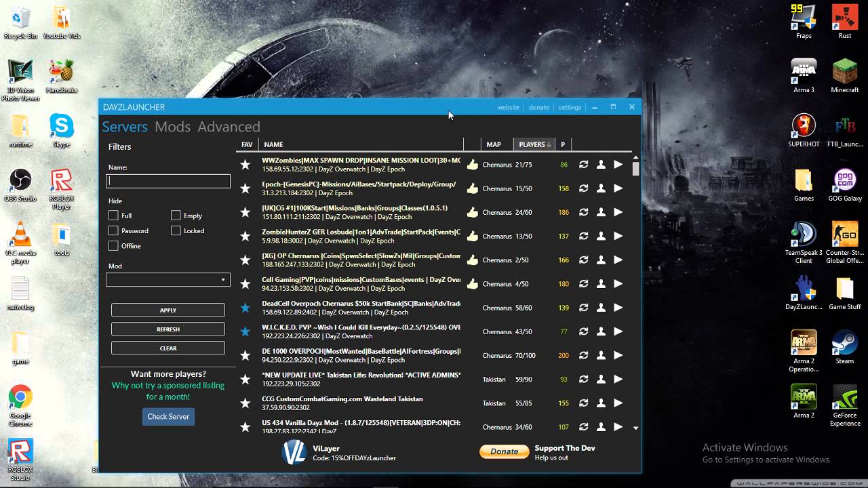The width and height of the screenshot is (868, 488).
Task: Click the server list scrollbar thumb
Action: click(635, 169)
